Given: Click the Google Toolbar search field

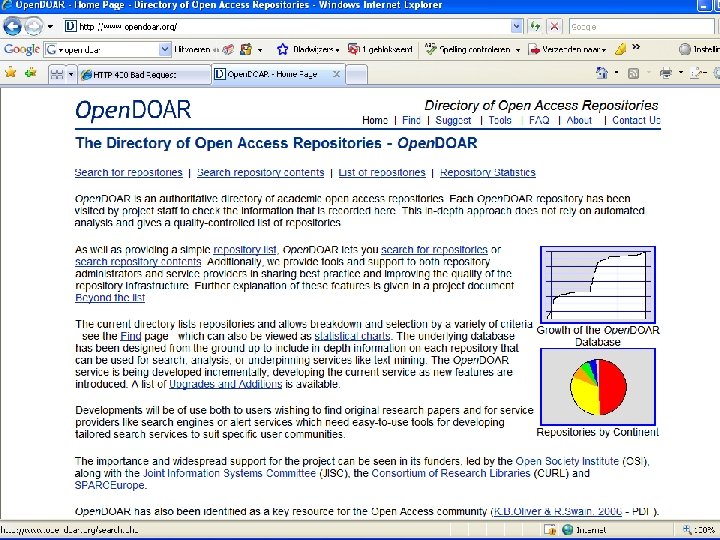Looking at the screenshot, I should pyautogui.click(x=102, y=49).
